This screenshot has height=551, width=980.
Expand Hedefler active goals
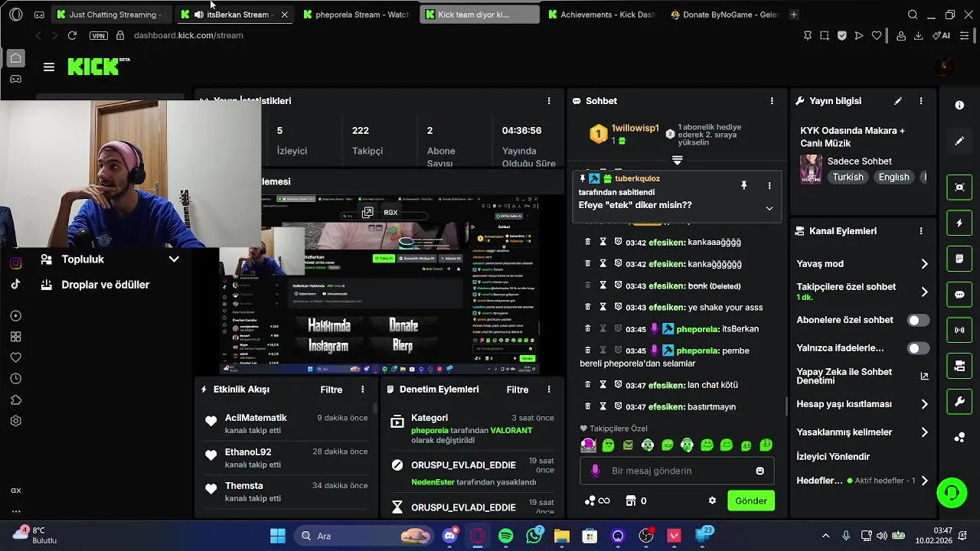click(x=924, y=481)
